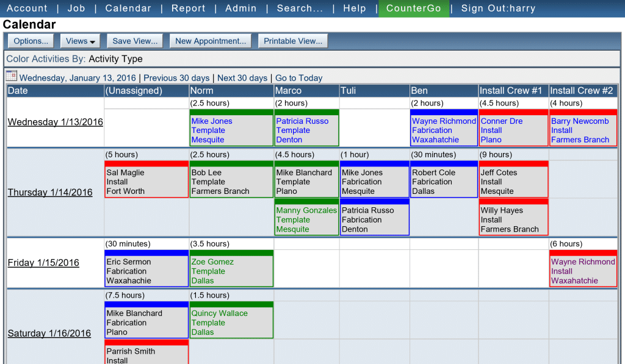Open the Report menu
Image resolution: width=625 pixels, height=364 pixels.
pyautogui.click(x=188, y=8)
